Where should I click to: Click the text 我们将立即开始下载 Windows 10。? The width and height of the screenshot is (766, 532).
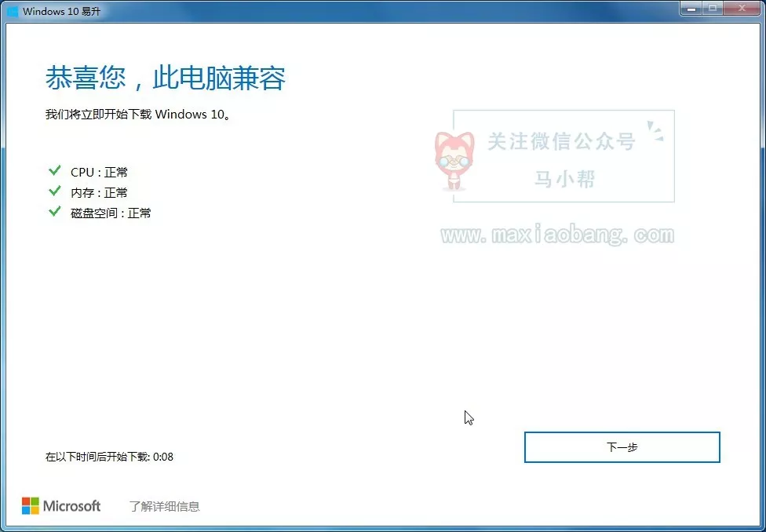coord(138,115)
